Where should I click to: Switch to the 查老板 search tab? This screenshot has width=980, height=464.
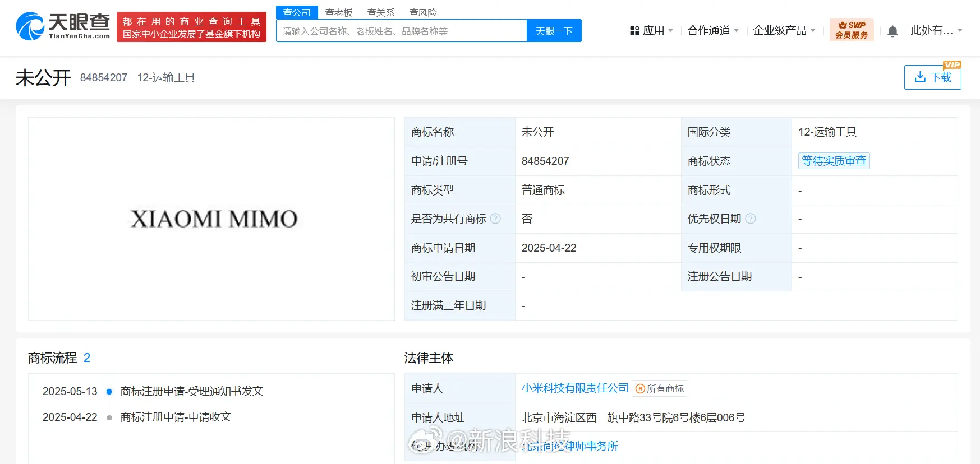click(339, 12)
